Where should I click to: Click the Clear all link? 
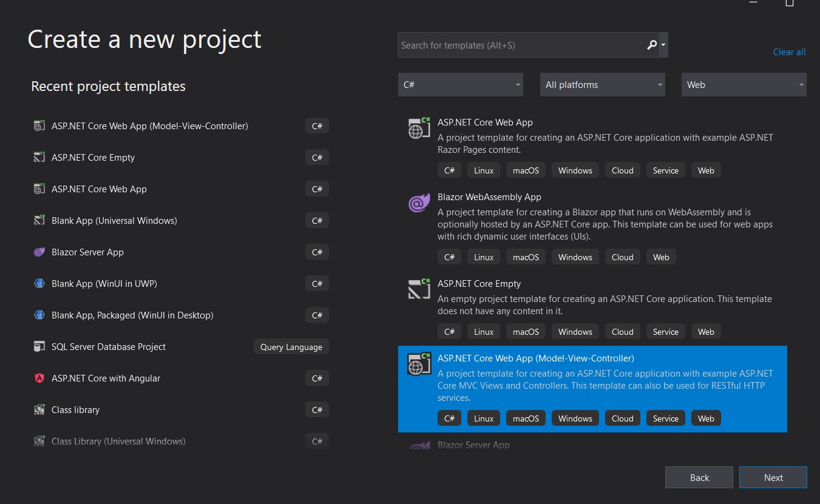click(x=789, y=52)
